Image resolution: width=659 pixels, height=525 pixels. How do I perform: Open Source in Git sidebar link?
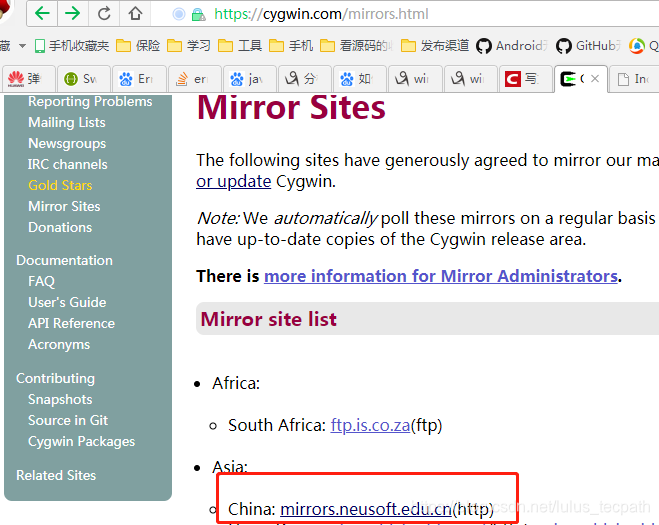pos(68,420)
